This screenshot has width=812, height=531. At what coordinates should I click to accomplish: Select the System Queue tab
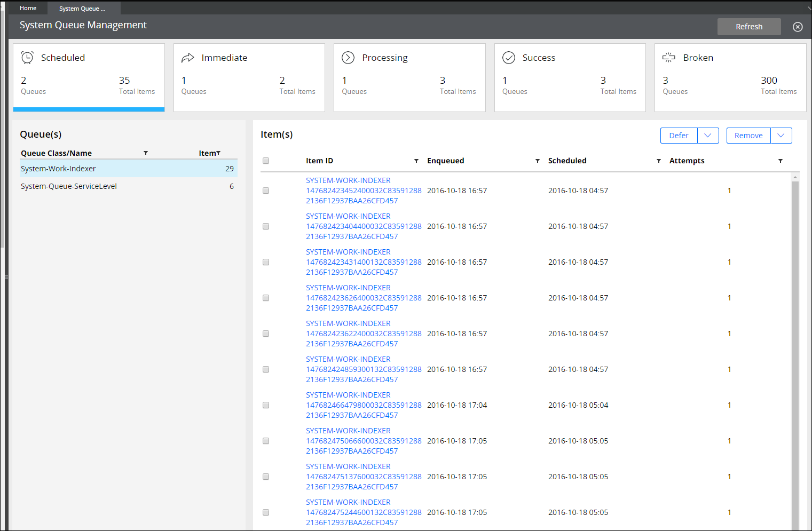pos(83,8)
